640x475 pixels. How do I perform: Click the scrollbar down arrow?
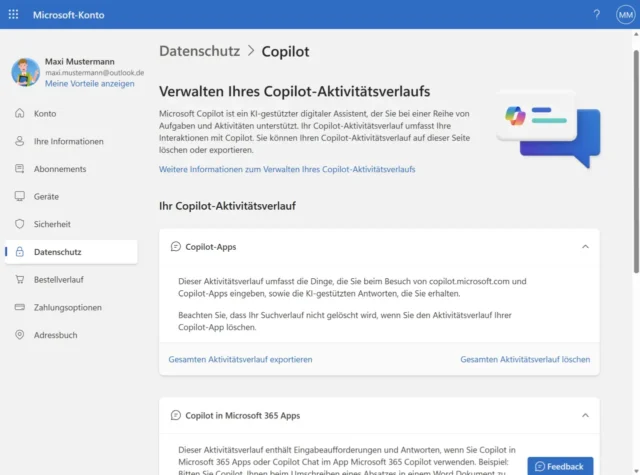tap(636, 471)
